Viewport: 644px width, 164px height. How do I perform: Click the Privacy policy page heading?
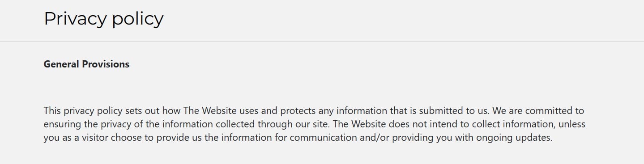click(x=103, y=19)
